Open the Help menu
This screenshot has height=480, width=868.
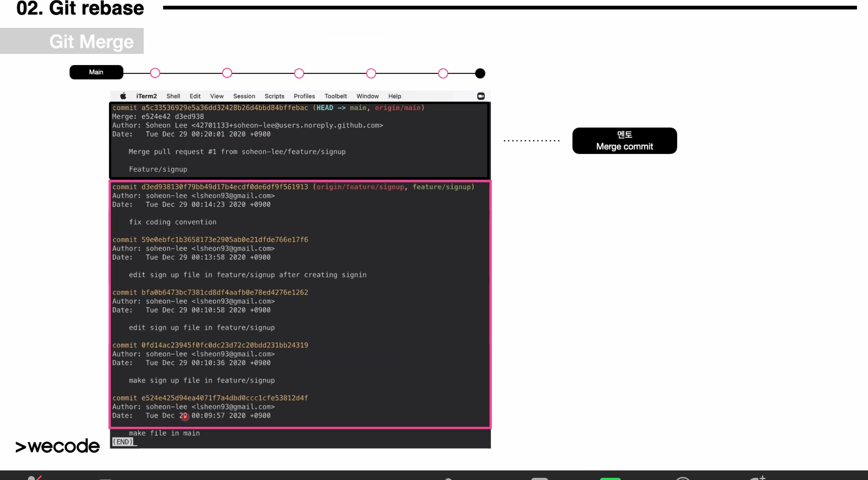click(394, 96)
